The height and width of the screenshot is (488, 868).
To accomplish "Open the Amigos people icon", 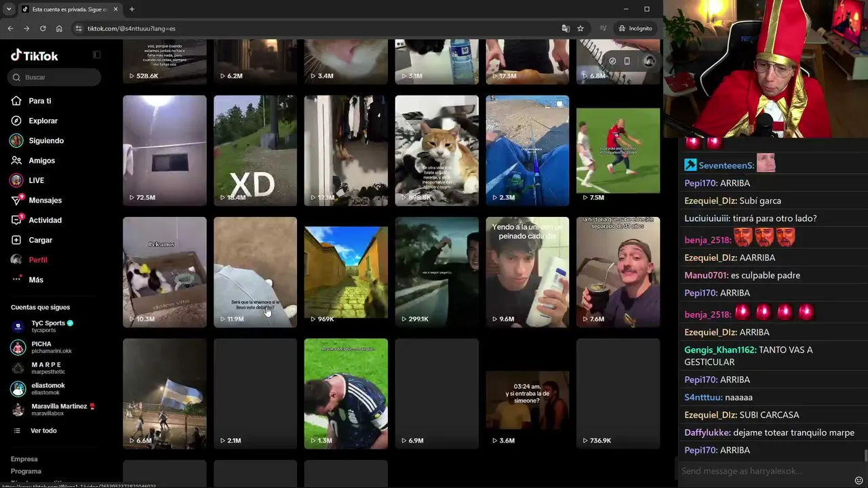I will (16, 161).
